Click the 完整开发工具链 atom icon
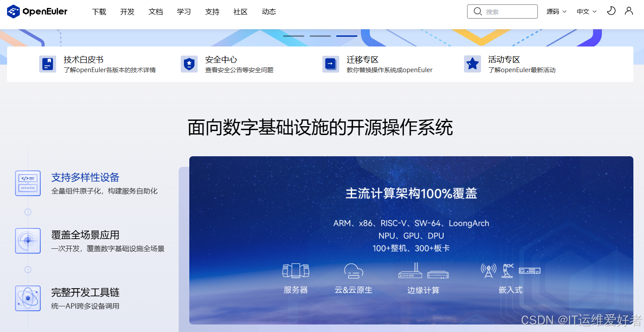Viewport: 644px width, 332px height. (x=28, y=298)
